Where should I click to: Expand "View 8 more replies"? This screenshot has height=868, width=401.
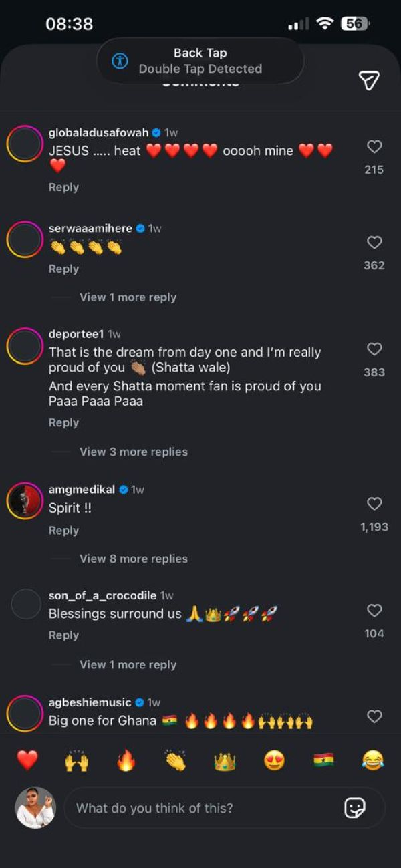pyautogui.click(x=134, y=559)
